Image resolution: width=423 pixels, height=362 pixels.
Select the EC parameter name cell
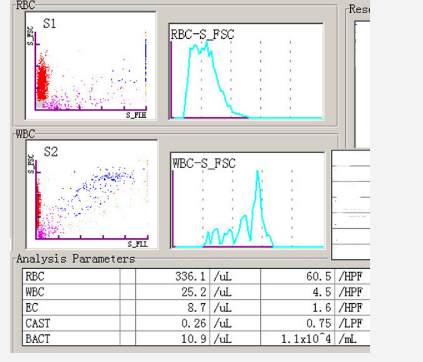pyautogui.click(x=71, y=308)
